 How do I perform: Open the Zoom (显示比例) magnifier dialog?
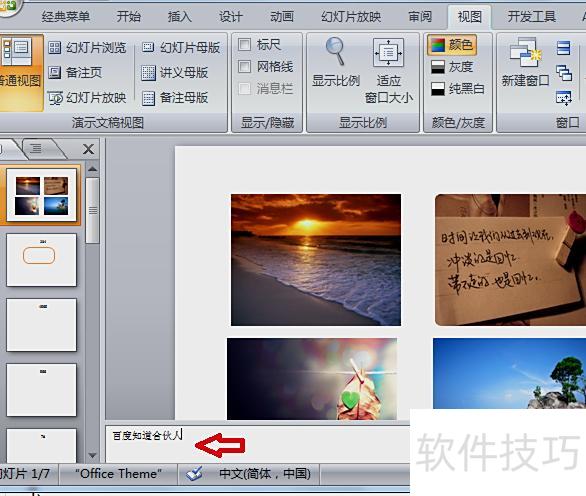pos(336,63)
